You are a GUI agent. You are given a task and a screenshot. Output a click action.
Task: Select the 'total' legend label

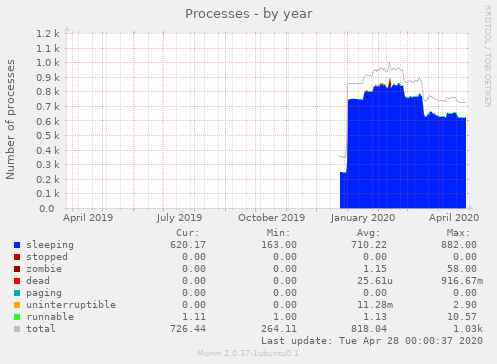pos(41,329)
